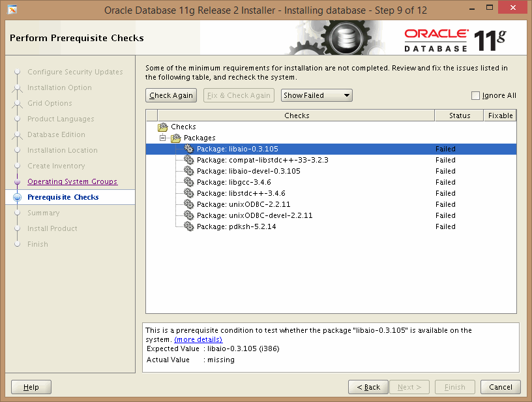Image resolution: width=532 pixels, height=402 pixels.
Task: Click the installer window icon in title bar
Action: (12, 10)
